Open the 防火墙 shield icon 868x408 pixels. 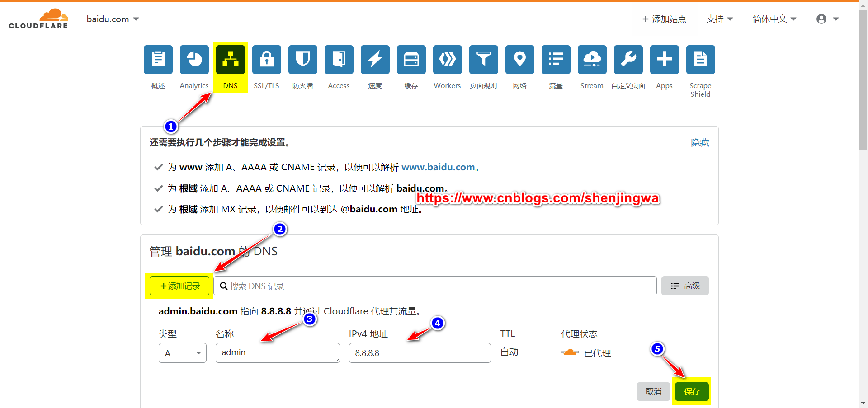(x=303, y=59)
